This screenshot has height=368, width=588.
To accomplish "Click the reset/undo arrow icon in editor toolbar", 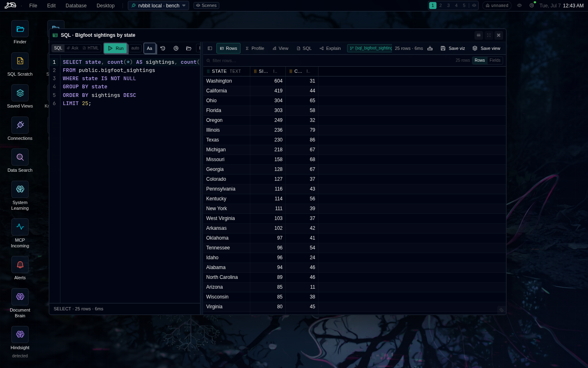I will pyautogui.click(x=163, y=48).
